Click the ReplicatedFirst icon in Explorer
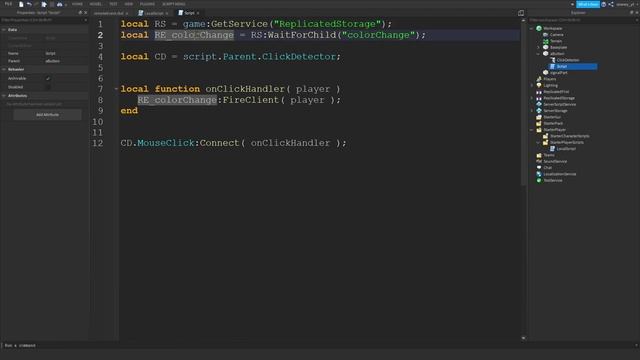The image size is (640, 360). [539, 92]
